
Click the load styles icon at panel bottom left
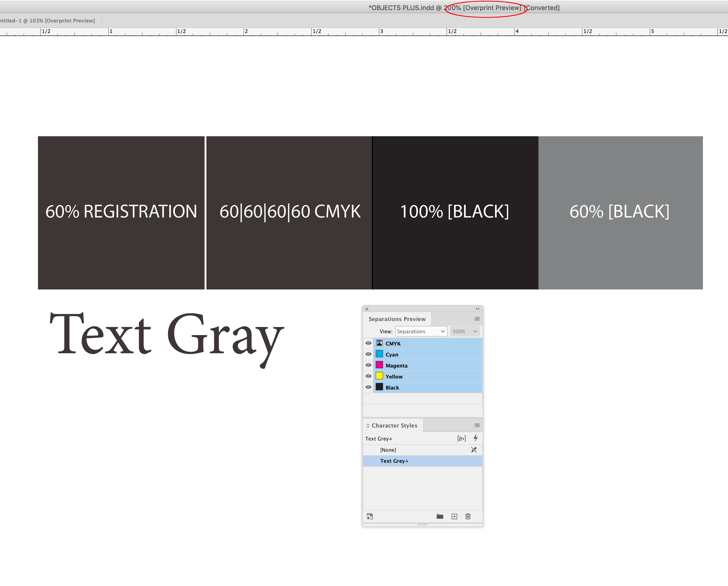pos(370,516)
